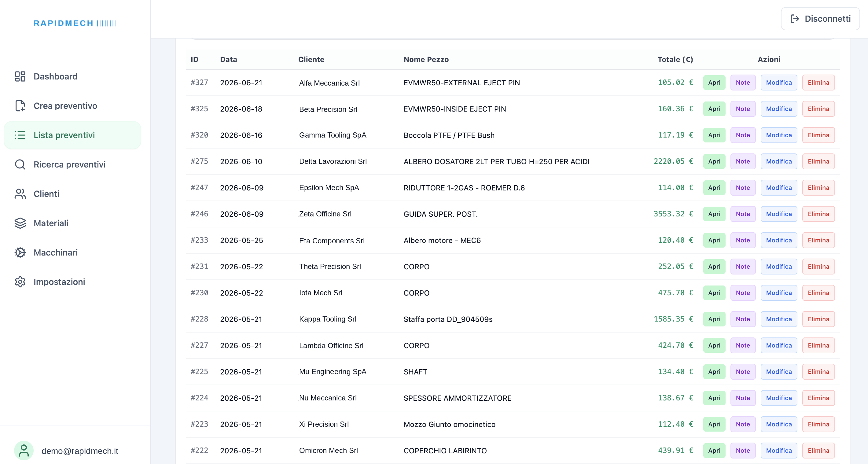Screen dimensions: 868x464
Task: Click the Disconnetti button
Action: [820, 19]
